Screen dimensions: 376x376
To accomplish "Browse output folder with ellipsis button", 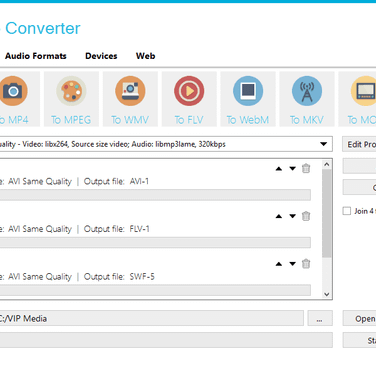I will tap(320, 318).
